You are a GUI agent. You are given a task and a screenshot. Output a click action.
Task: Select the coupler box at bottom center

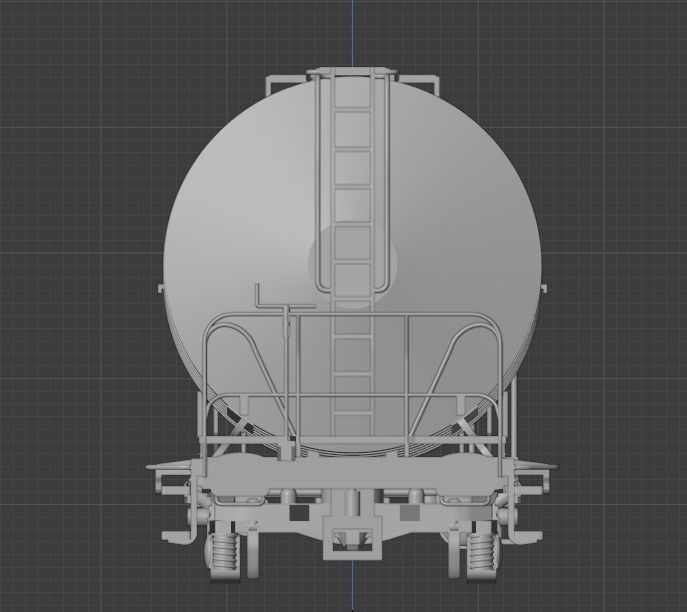tap(353, 538)
